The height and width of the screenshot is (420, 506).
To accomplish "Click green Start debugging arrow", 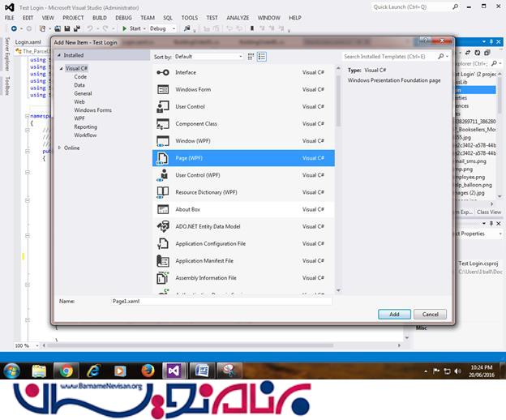I will 124,28.
